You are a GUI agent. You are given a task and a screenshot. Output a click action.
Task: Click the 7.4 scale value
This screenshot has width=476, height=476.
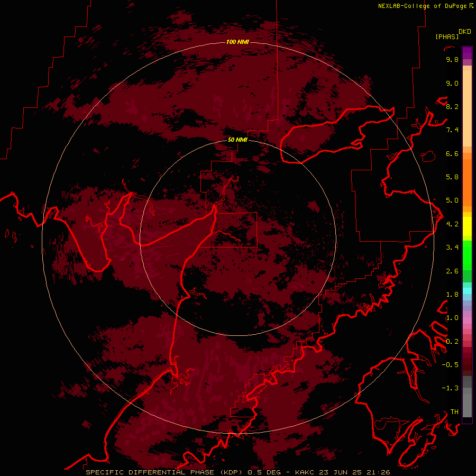point(452,130)
